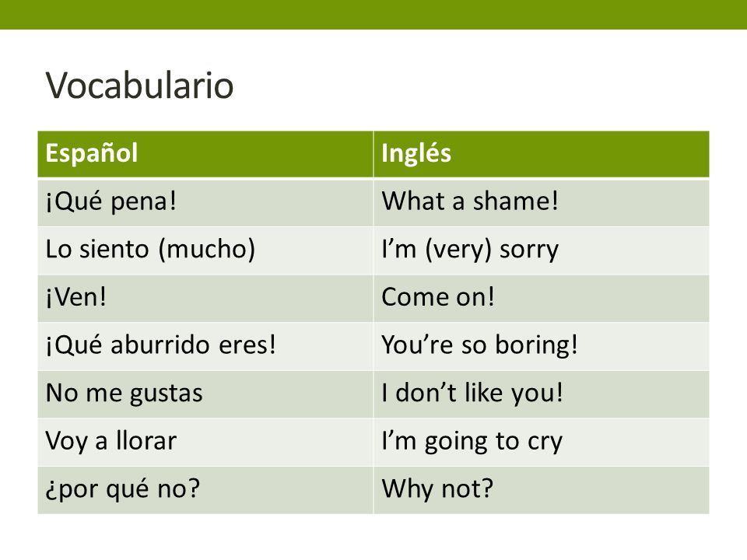Screen dimensions: 747x560
Task: Click the Come on! cell
Action: tap(542, 299)
